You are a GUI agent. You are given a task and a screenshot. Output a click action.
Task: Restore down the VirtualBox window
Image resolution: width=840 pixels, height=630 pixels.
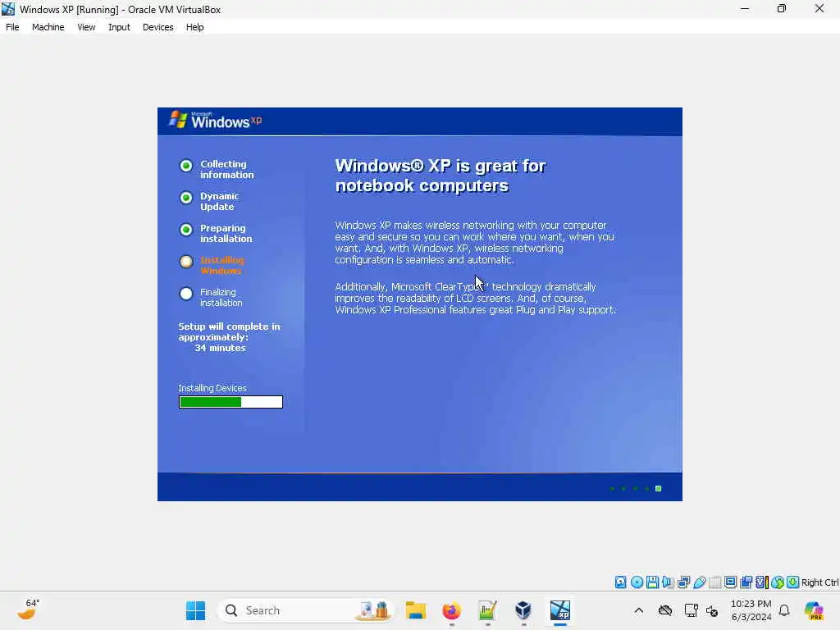tap(782, 8)
